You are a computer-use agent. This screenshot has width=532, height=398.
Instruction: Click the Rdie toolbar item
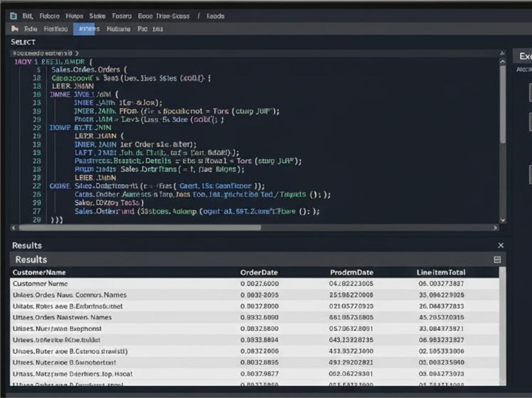coord(30,29)
